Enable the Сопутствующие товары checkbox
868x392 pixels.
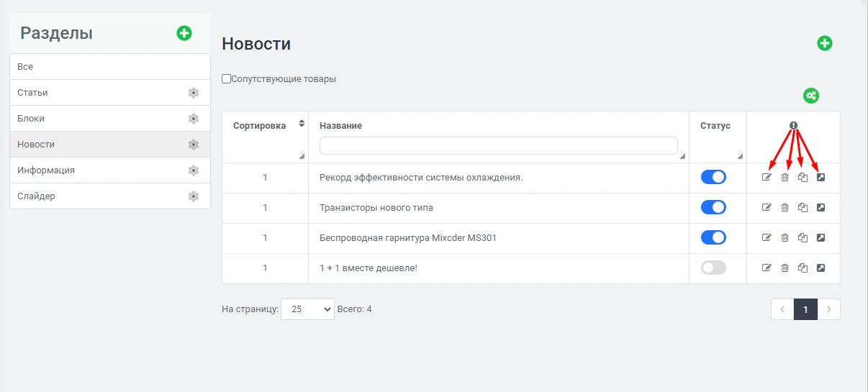[x=227, y=79]
